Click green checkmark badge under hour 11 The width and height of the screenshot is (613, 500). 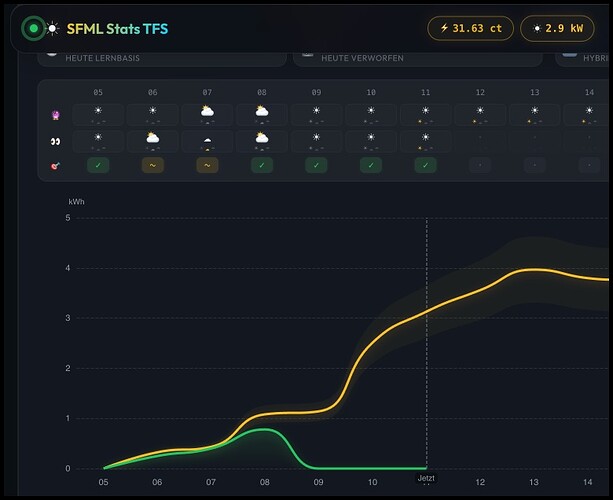tap(425, 165)
